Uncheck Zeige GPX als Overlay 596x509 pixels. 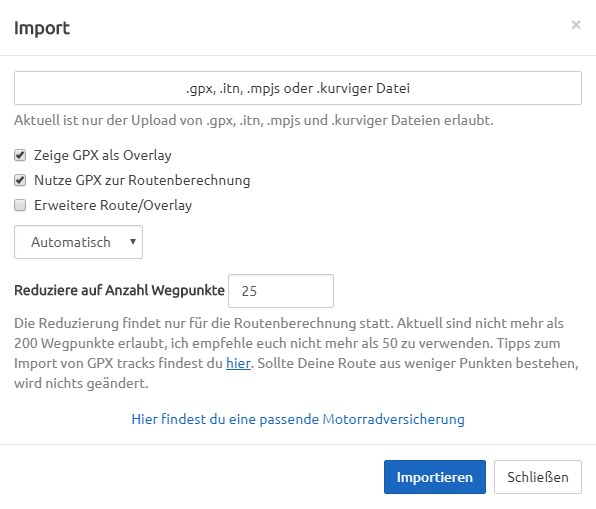coord(20,155)
